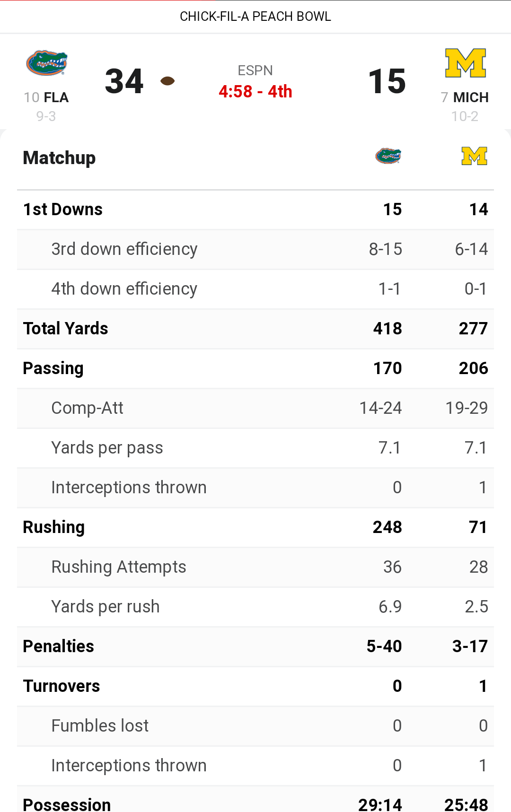This screenshot has width=511, height=812.
Task: Select the Total Yards stat row
Action: point(255,329)
